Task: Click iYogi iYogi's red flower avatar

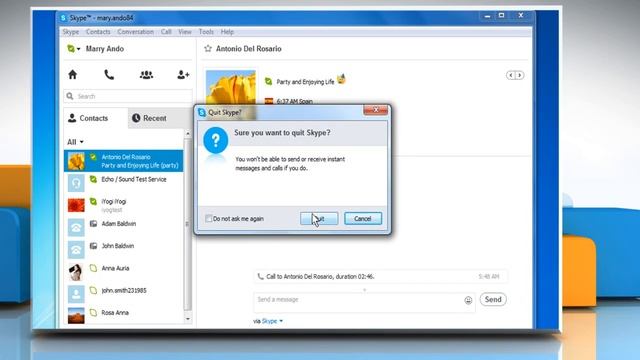Action: [x=76, y=205]
